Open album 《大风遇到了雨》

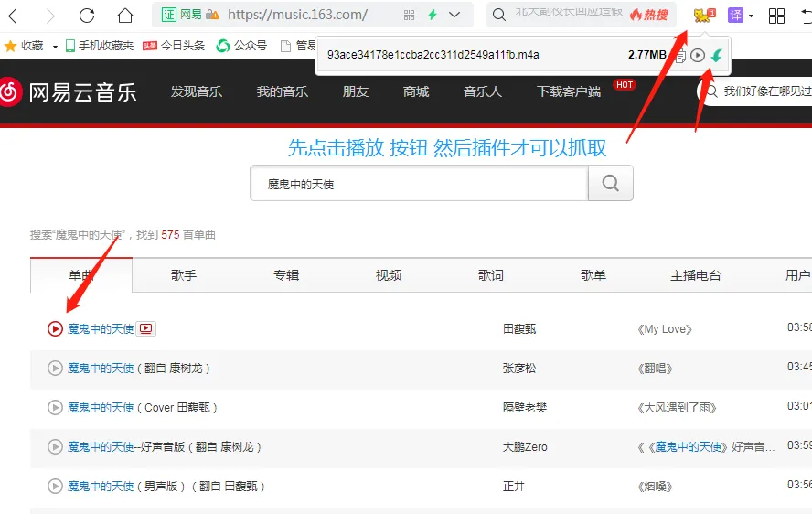[677, 408]
